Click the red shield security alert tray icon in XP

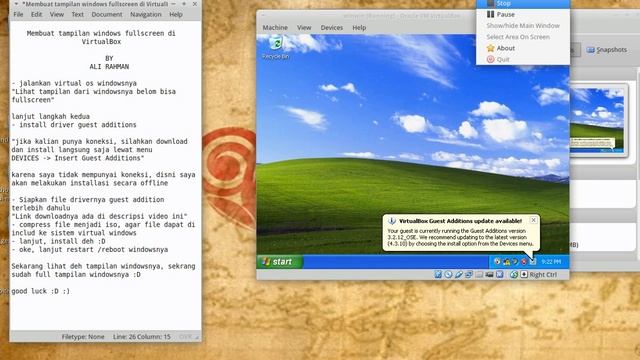point(524,262)
